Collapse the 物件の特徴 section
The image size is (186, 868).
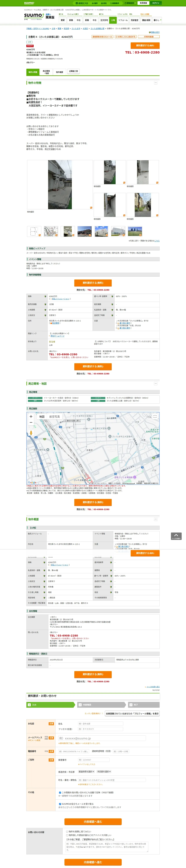(x=156, y=83)
